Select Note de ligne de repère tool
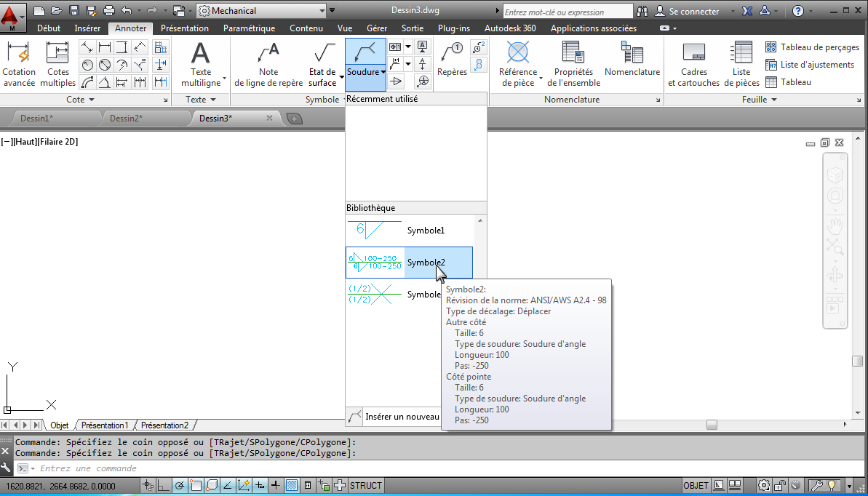The width and height of the screenshot is (868, 496). (268, 64)
